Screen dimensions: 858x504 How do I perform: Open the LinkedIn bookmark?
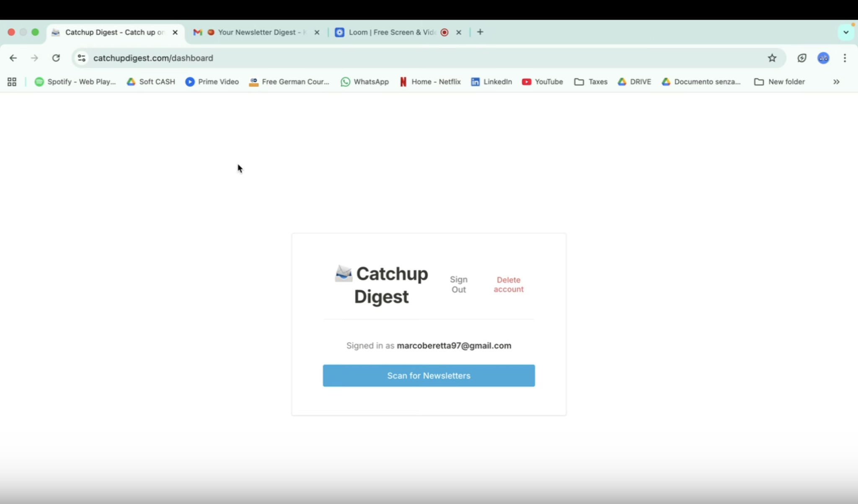click(x=491, y=82)
